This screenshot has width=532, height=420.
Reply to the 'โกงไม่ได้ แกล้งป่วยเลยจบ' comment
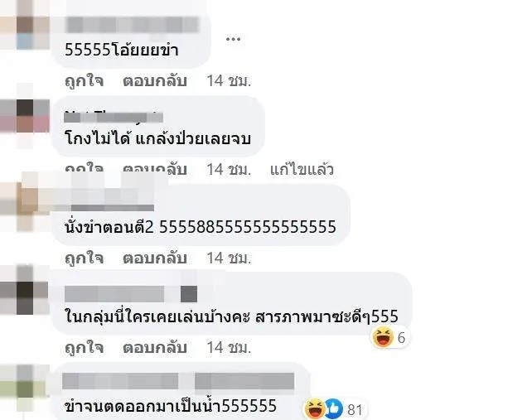(155, 169)
